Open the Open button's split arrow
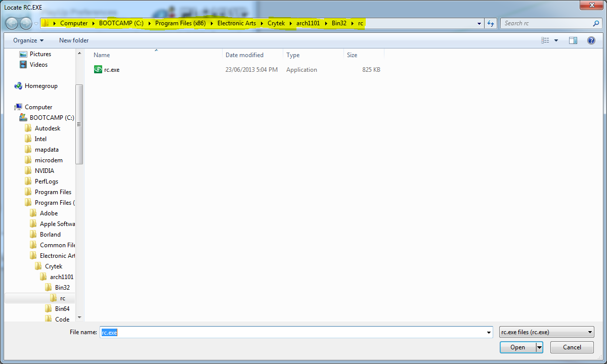 pyautogui.click(x=539, y=347)
